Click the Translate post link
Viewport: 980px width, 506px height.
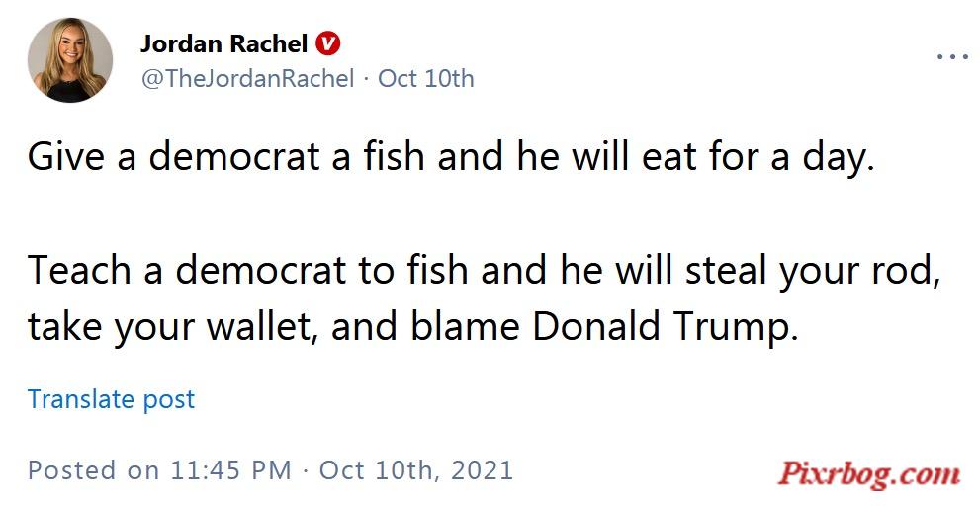(111, 400)
